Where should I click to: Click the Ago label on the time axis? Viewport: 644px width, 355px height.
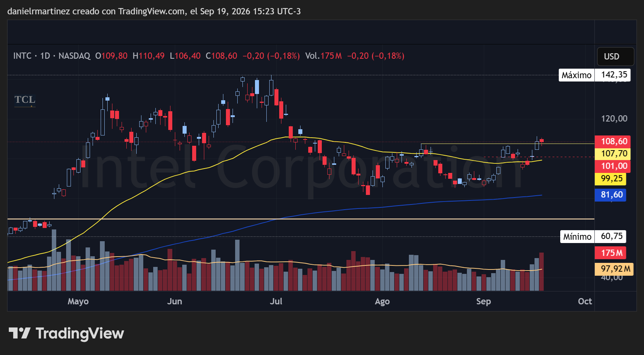click(x=382, y=301)
